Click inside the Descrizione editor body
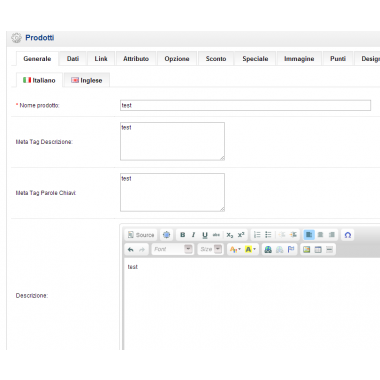 click(x=252, y=305)
